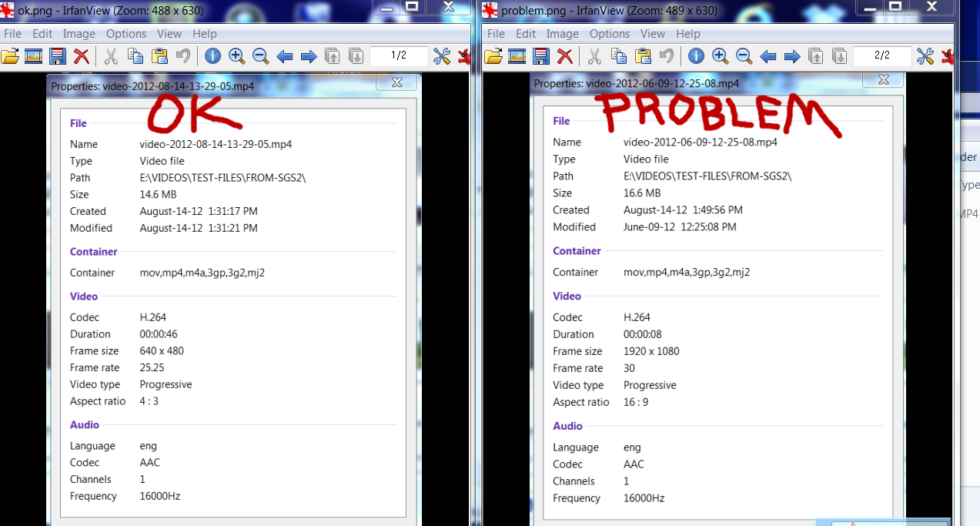This screenshot has width=980, height=526.
Task: Click the 1/2 image counter field
Action: click(399, 55)
